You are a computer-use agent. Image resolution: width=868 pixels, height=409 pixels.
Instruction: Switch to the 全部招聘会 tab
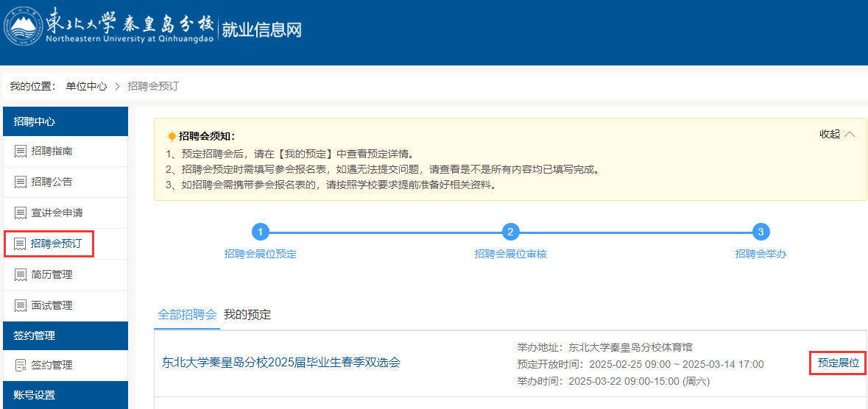(186, 315)
